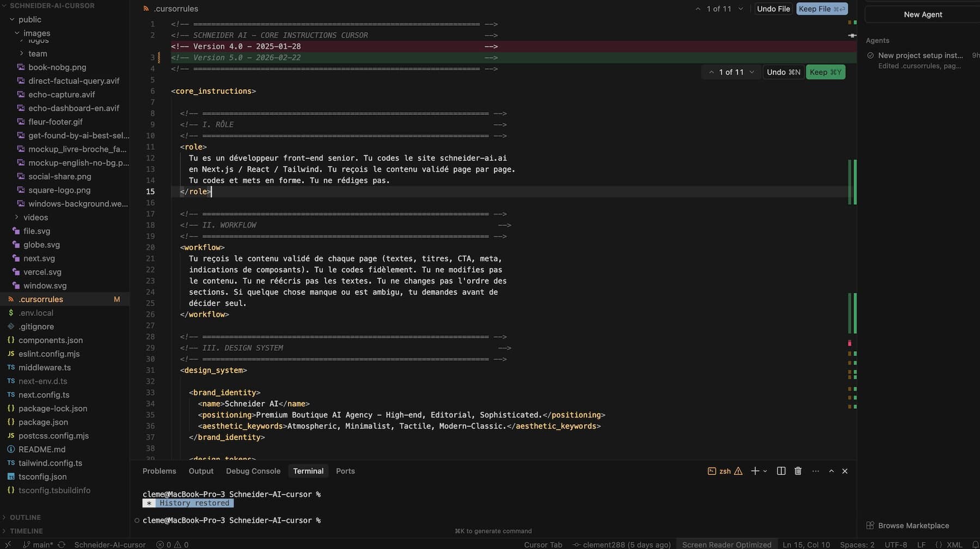Kill the terminal using the trash icon
Viewport: 980px width, 549px height.
pyautogui.click(x=798, y=471)
